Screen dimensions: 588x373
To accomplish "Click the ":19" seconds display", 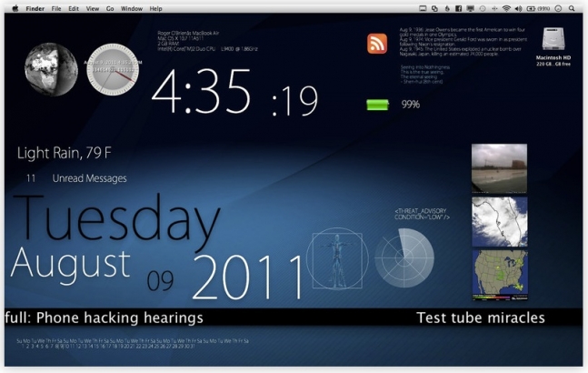I will [294, 101].
